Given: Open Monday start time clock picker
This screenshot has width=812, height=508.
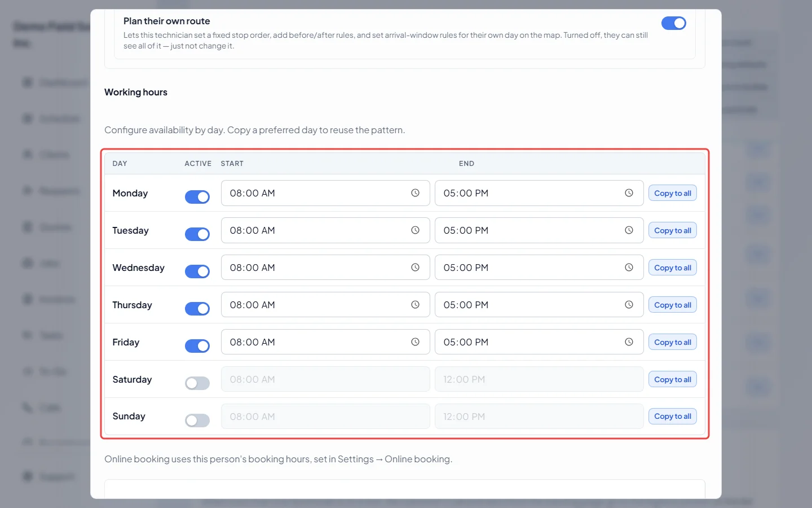Looking at the screenshot, I should point(415,193).
